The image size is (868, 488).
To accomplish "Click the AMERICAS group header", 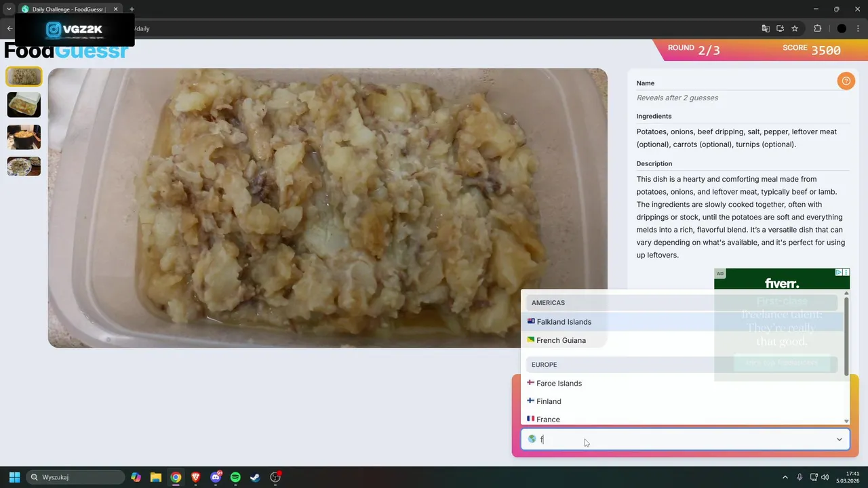I will coord(682,303).
